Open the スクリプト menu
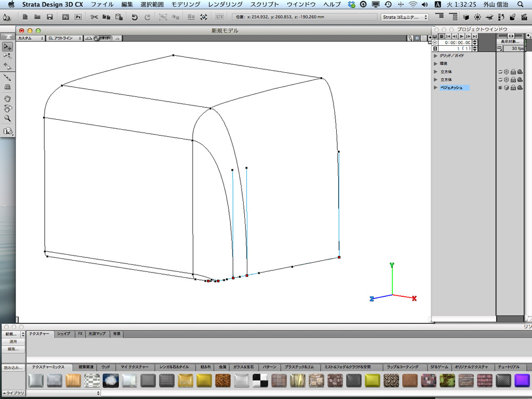The image size is (532, 399). click(264, 4)
